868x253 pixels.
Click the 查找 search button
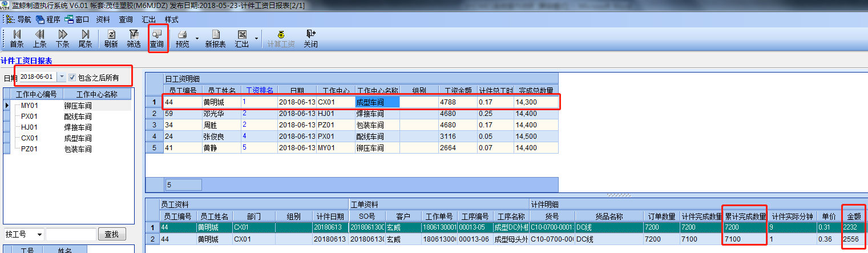(112, 234)
